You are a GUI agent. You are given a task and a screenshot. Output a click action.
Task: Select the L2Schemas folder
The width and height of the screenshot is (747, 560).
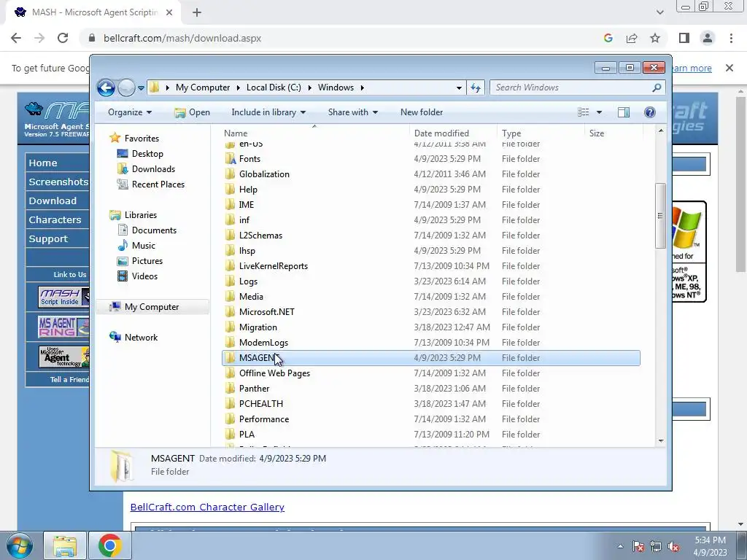pyautogui.click(x=430, y=236)
